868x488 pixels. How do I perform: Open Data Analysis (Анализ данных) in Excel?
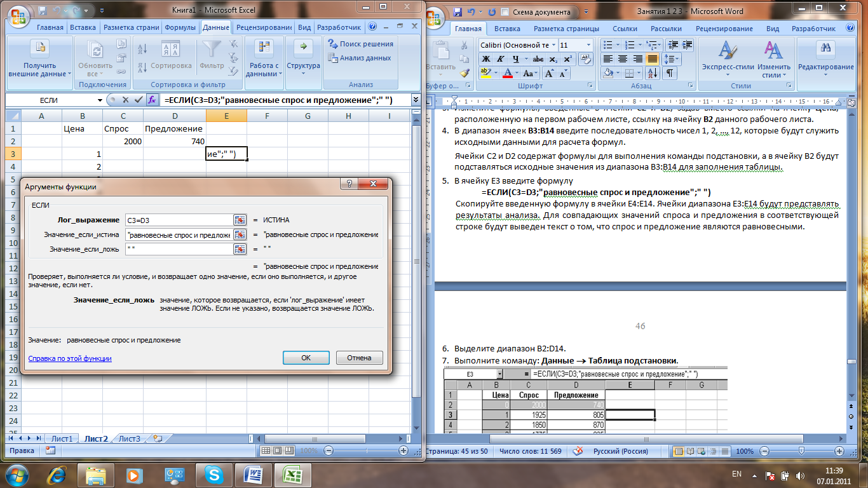(x=360, y=58)
